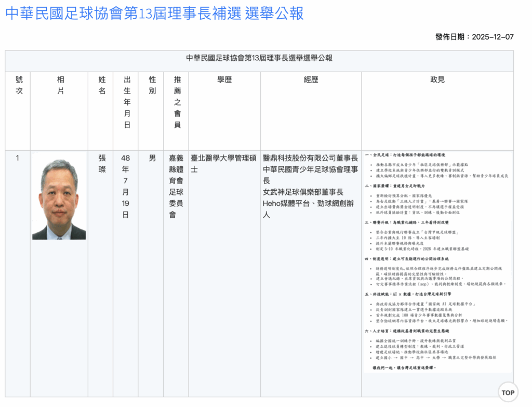Click the 嘉義縣體育會足球委員會 recommender cell

pyautogui.click(x=177, y=186)
